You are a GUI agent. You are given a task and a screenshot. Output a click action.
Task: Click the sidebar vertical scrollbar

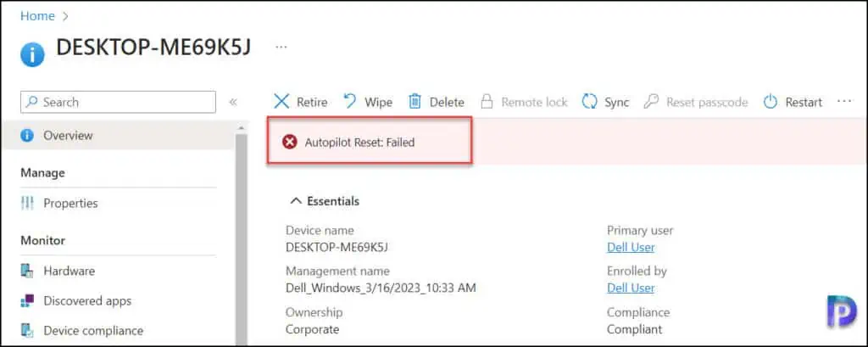pos(241,238)
